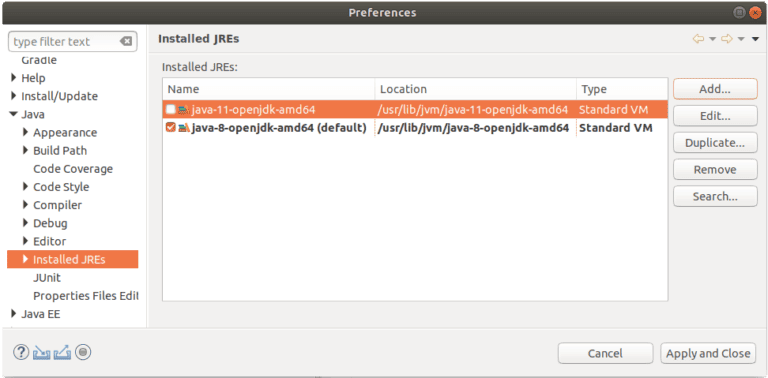
Task: Click the import preferences icon
Action: point(42,353)
